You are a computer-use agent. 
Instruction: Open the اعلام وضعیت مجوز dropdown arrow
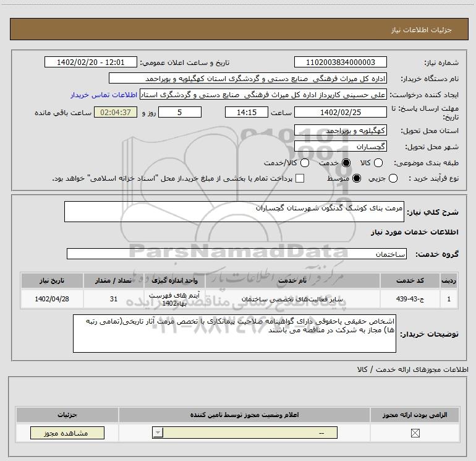[x=158, y=433]
